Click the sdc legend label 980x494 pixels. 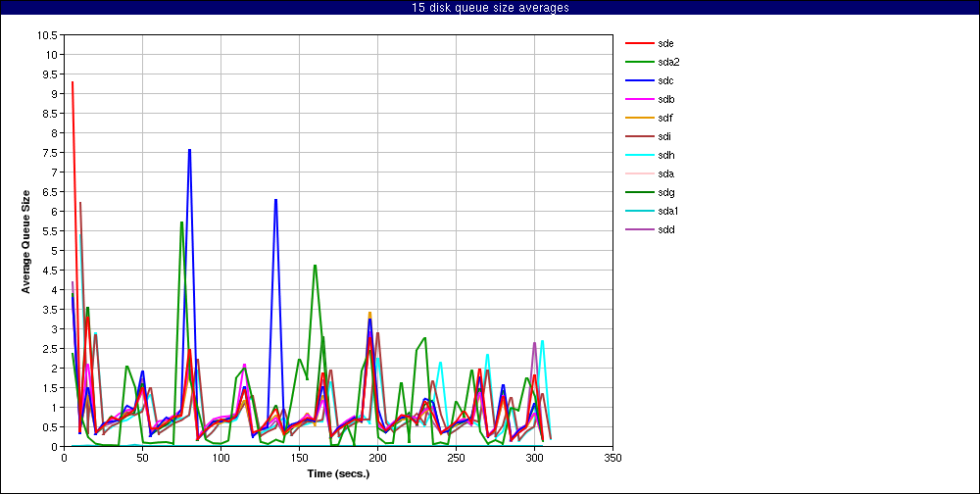click(x=665, y=80)
